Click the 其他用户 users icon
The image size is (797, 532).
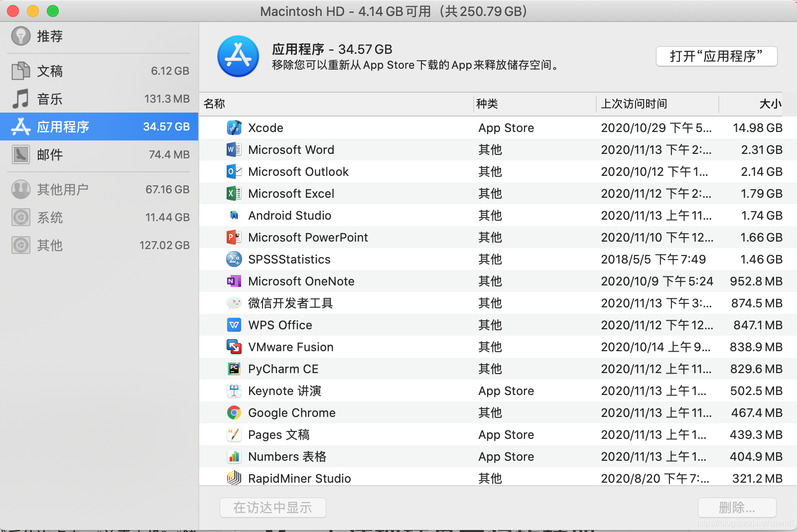[21, 189]
